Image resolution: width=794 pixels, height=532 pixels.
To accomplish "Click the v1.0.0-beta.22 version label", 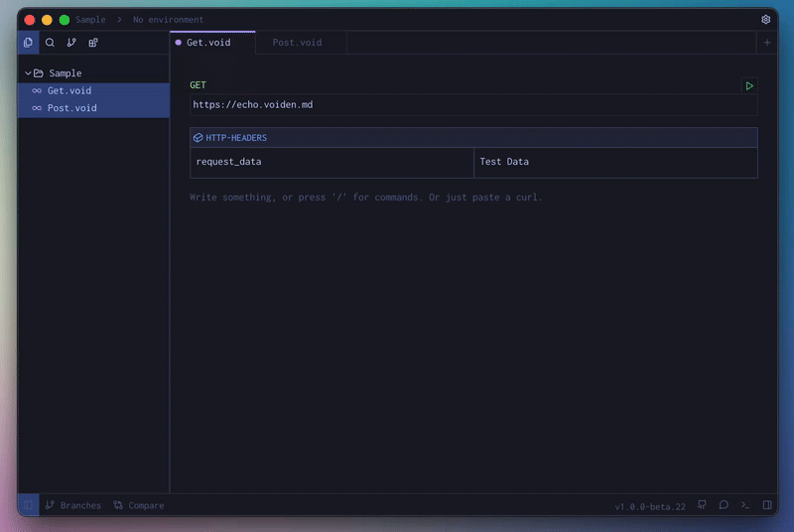I will pyautogui.click(x=650, y=507).
